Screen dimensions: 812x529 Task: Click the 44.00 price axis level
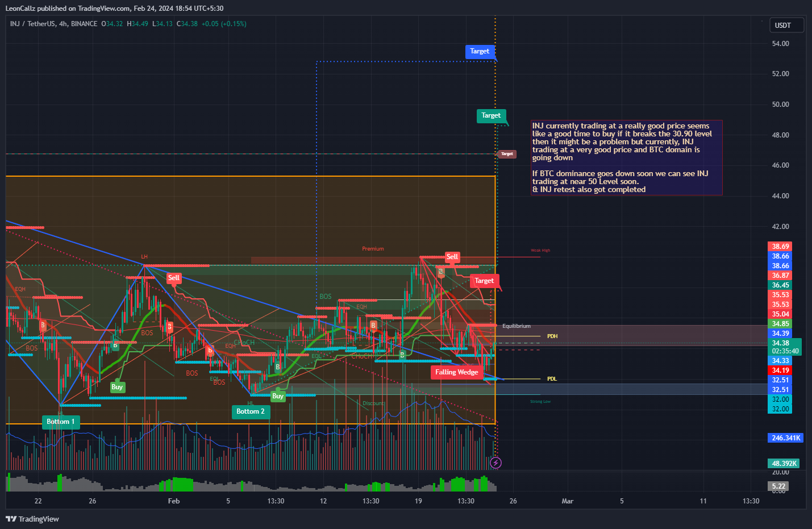point(780,196)
